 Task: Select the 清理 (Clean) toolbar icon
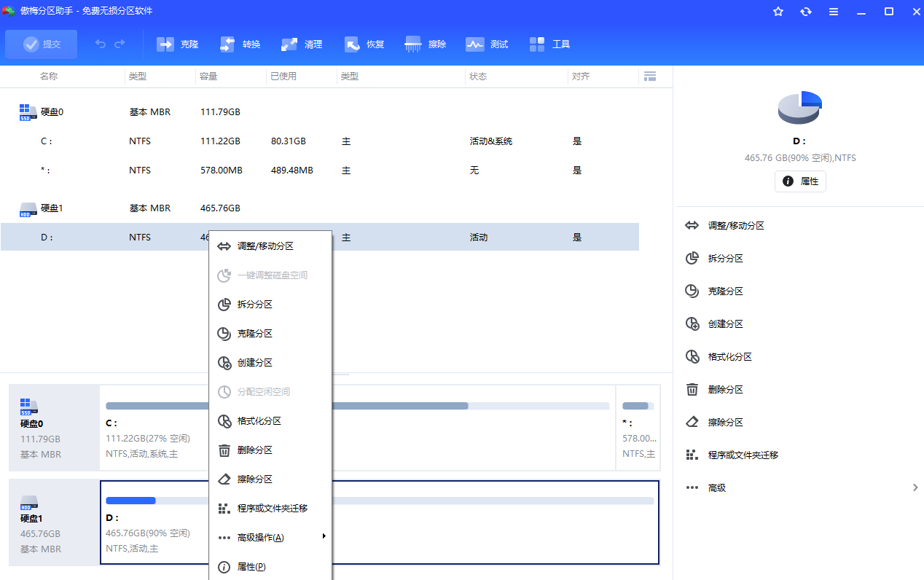point(302,44)
